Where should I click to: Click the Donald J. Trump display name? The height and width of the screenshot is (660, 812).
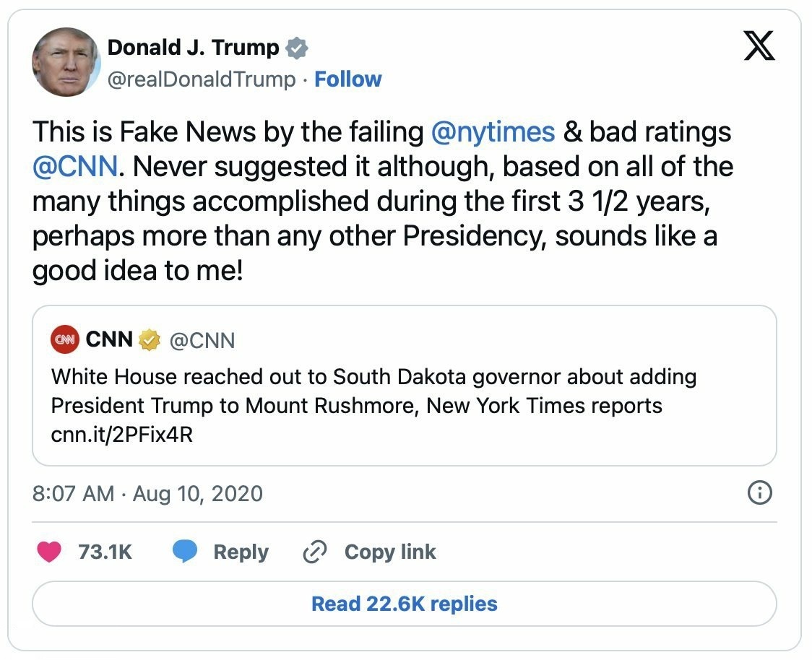coord(193,48)
